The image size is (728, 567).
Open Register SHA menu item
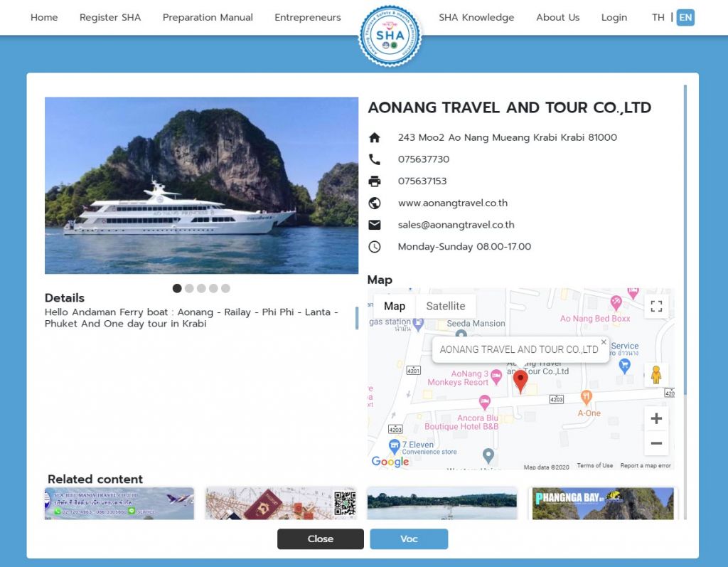[110, 18]
